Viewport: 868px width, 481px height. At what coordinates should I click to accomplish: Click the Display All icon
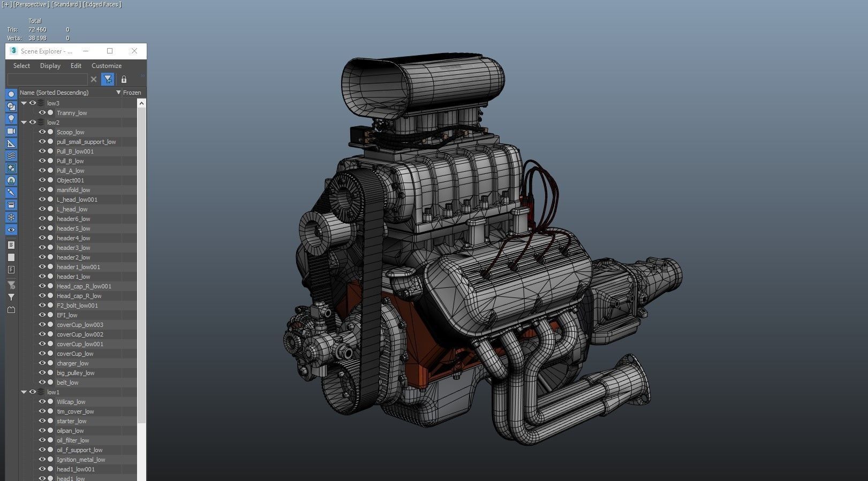(11, 245)
